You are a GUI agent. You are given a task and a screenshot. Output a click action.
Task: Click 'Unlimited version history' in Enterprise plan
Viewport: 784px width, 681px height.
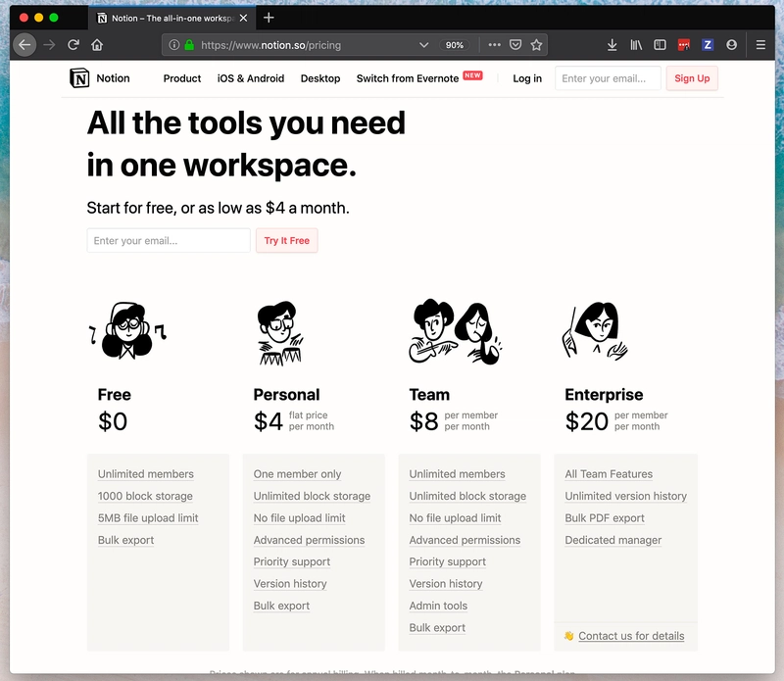[625, 496]
